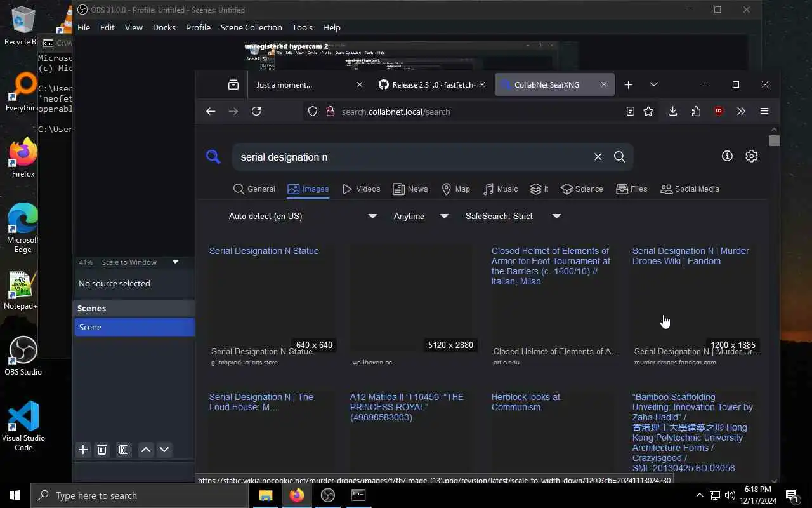Click the OBS Studio taskbar icon

(x=328, y=495)
